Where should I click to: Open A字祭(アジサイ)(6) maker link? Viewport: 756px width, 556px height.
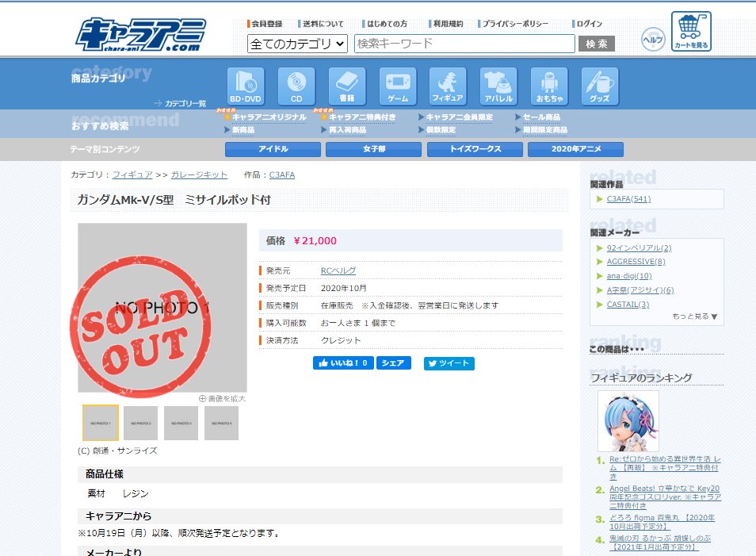pos(640,290)
